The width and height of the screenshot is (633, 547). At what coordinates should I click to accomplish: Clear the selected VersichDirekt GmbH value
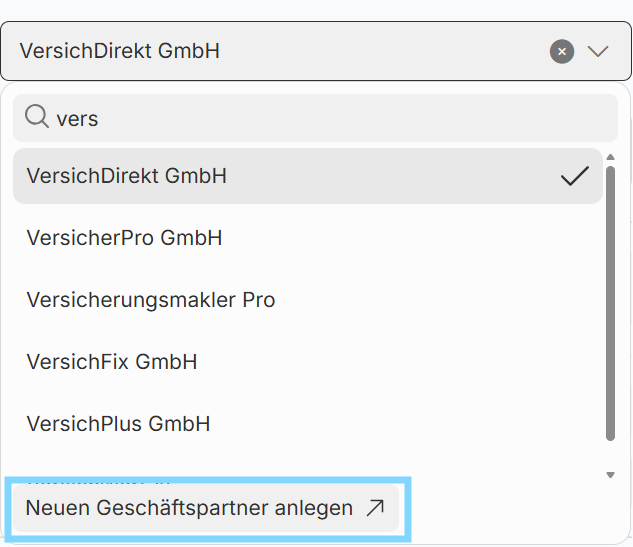(562, 51)
